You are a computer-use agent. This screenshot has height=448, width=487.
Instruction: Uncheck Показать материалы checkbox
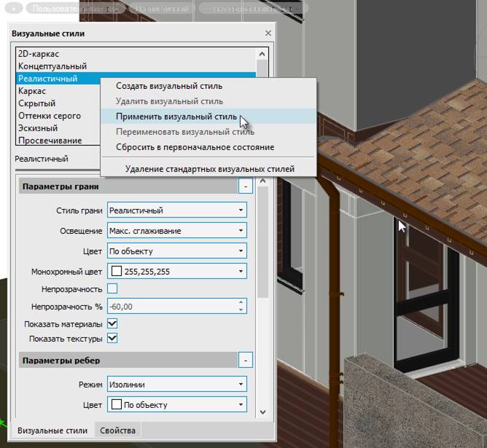click(112, 323)
